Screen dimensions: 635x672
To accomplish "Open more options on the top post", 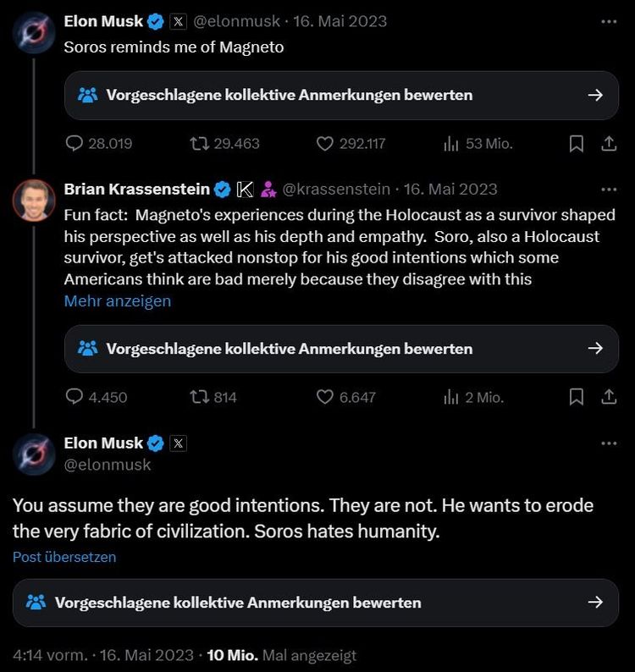I will 609,21.
